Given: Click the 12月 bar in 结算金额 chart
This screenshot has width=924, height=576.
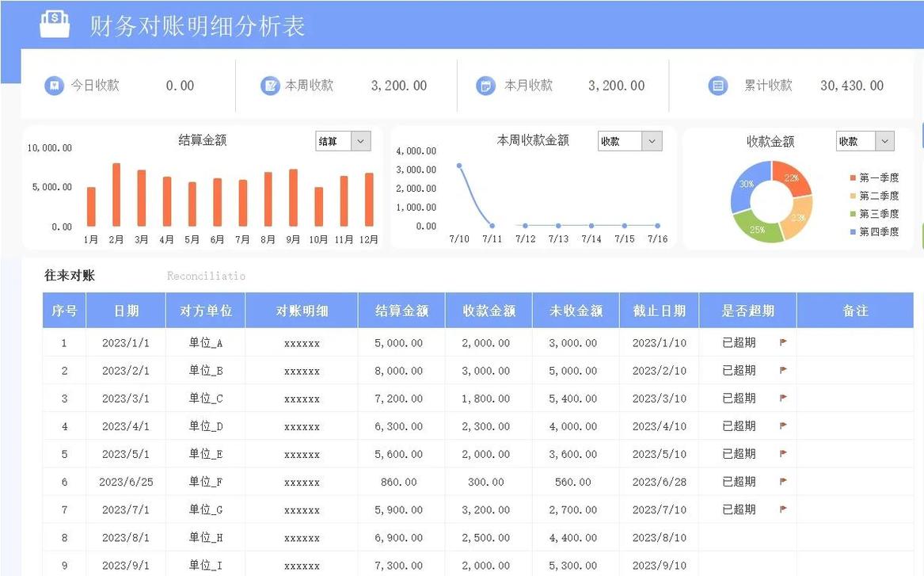Looking at the screenshot, I should pos(369,200).
